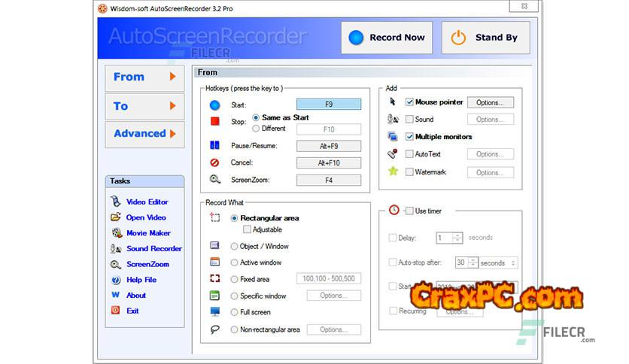Select the Object / Window radio button

click(x=234, y=247)
